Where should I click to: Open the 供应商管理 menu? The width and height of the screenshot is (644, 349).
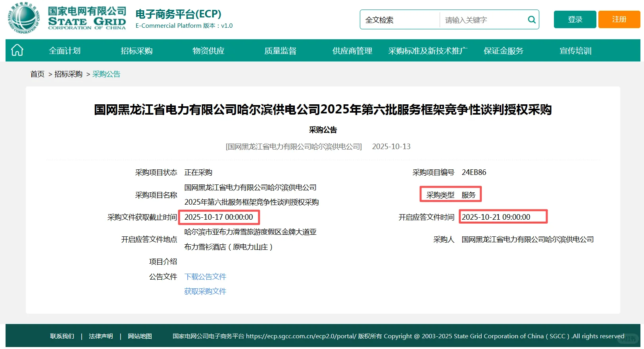[352, 51]
